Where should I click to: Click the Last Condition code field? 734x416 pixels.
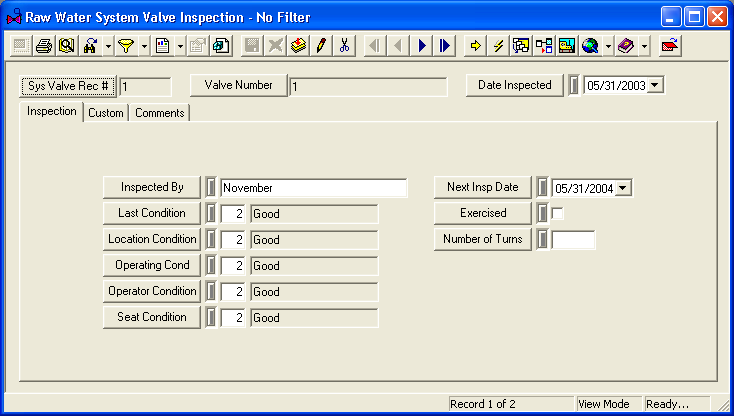[x=233, y=214]
